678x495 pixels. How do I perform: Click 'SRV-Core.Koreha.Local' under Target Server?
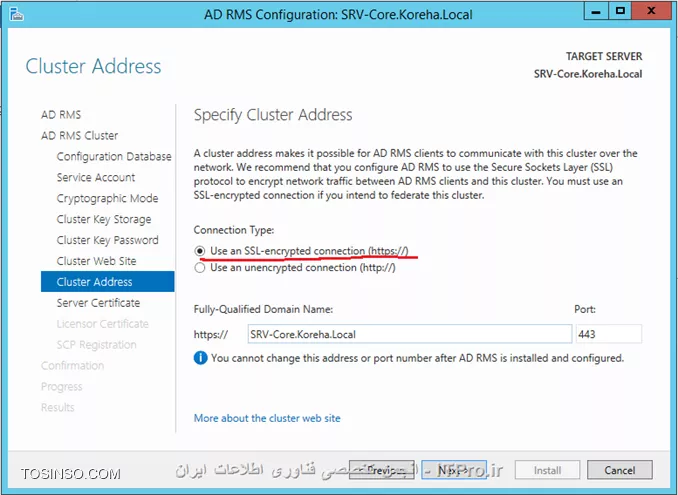tap(588, 74)
